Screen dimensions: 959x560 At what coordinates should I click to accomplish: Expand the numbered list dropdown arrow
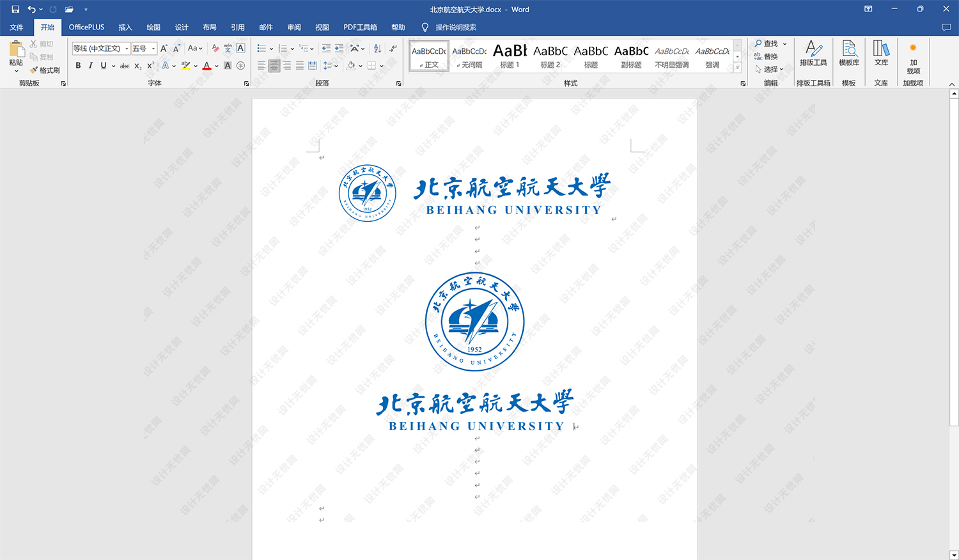coord(292,49)
